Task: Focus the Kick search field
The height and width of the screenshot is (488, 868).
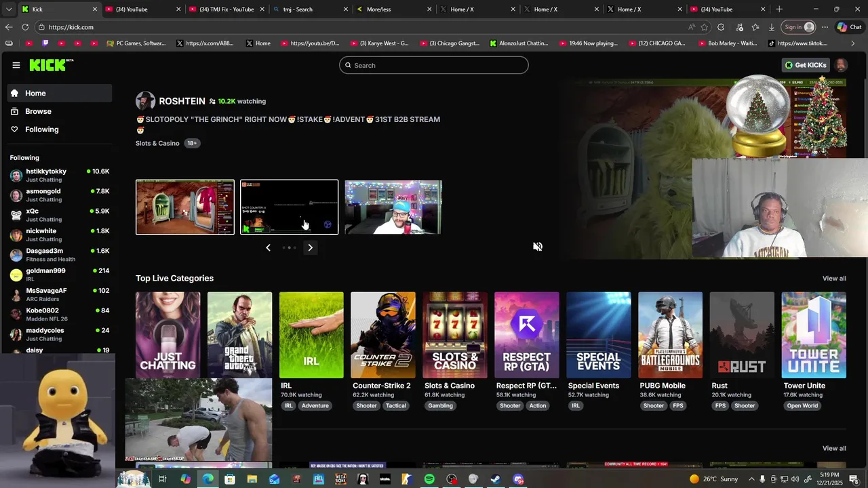Action: [x=434, y=65]
